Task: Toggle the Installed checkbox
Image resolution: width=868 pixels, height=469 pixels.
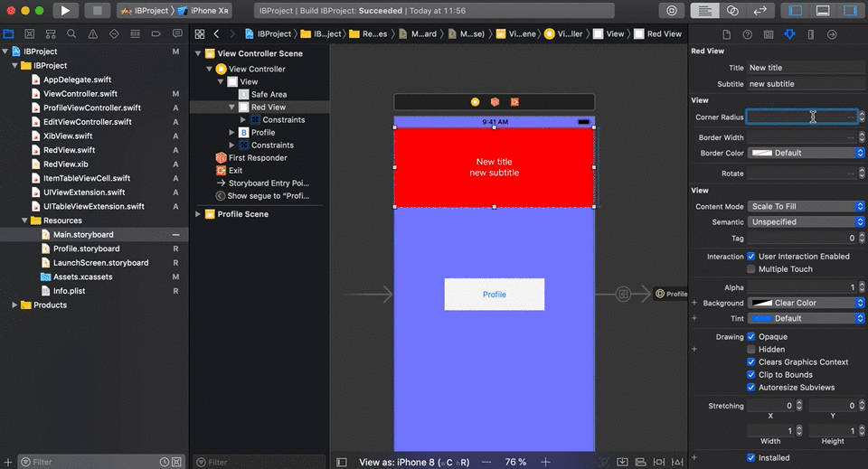Action: (x=750, y=457)
